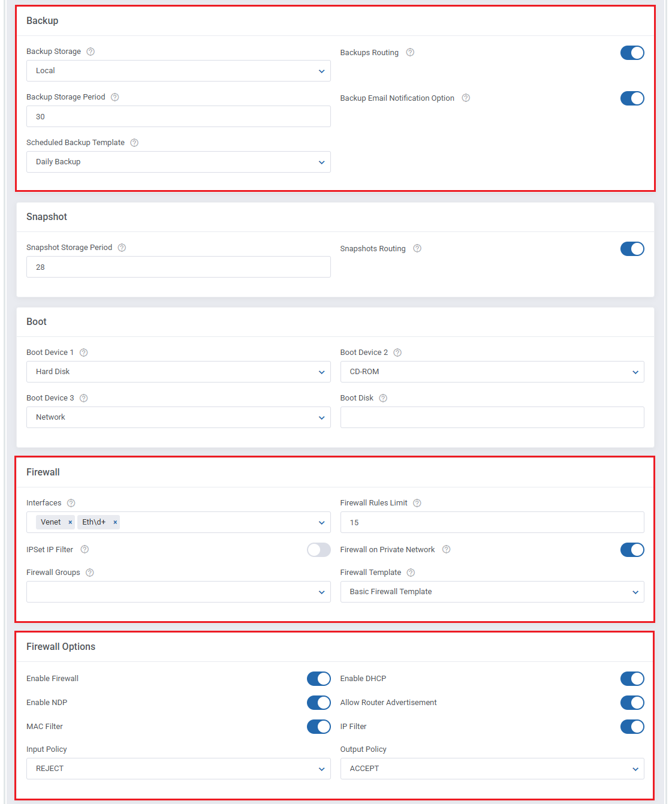This screenshot has width=672, height=804.
Task: Toggle Backup Email Notification Option switch
Action: [x=632, y=98]
